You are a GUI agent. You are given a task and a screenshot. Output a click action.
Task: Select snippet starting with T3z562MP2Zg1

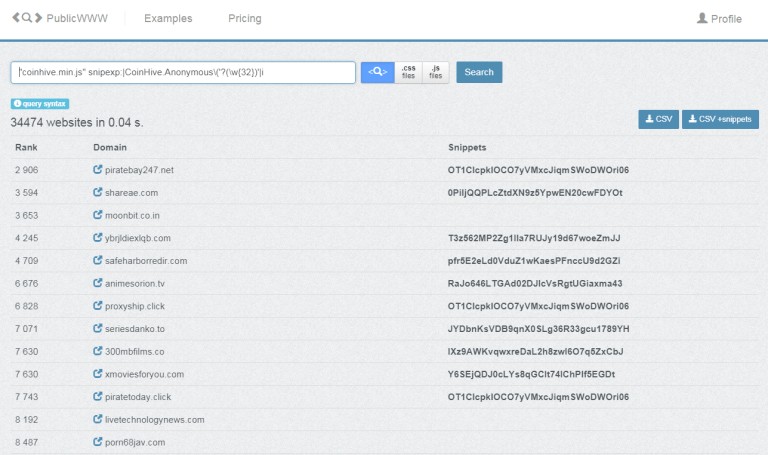click(x=534, y=238)
